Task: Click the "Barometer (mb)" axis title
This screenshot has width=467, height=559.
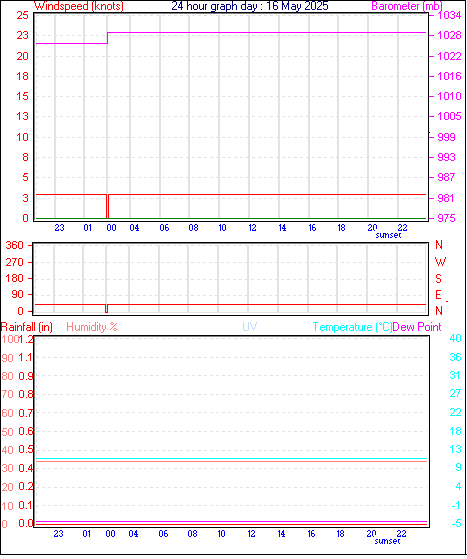Action: [407, 6]
